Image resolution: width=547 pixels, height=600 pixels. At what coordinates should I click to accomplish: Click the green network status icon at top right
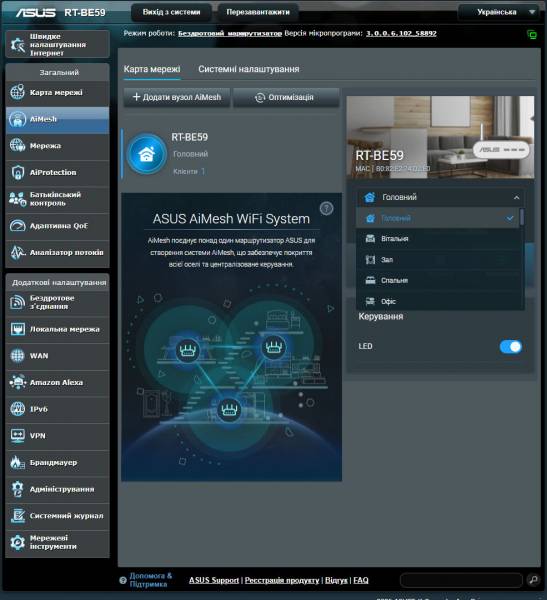pyautogui.click(x=532, y=35)
